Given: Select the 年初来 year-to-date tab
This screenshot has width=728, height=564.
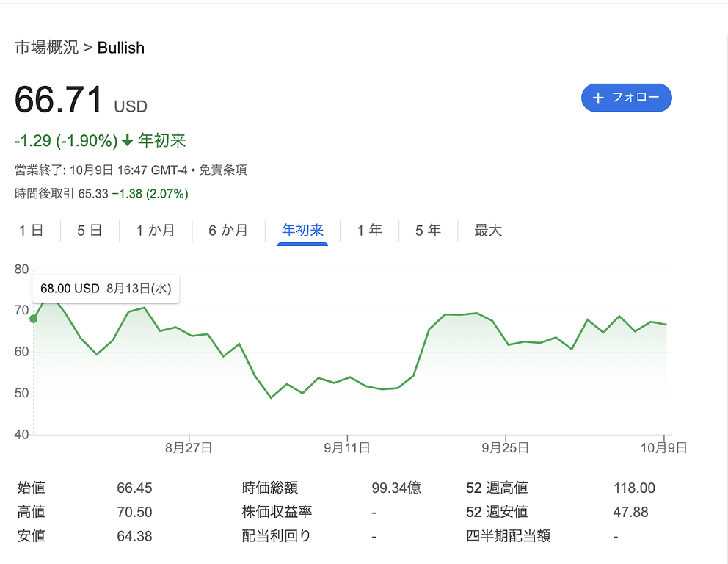Looking at the screenshot, I should (302, 231).
